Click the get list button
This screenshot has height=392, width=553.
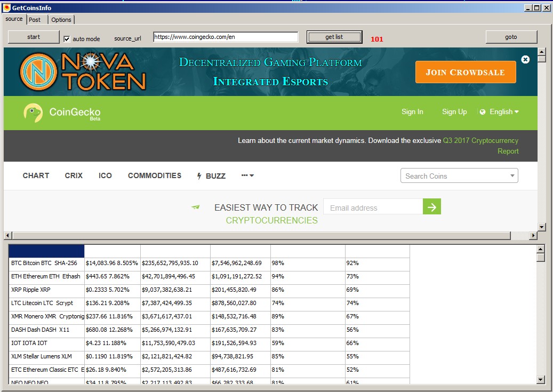(334, 37)
